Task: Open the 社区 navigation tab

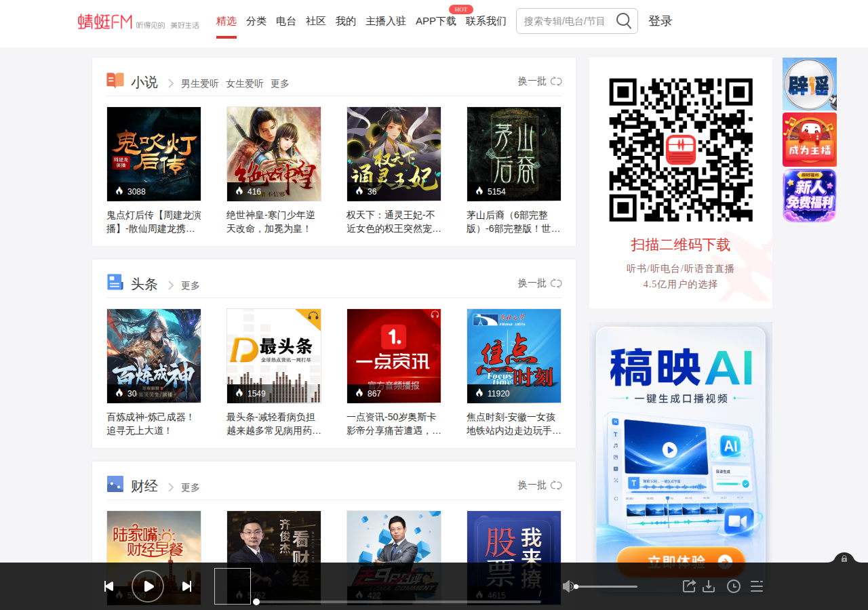Action: point(316,21)
